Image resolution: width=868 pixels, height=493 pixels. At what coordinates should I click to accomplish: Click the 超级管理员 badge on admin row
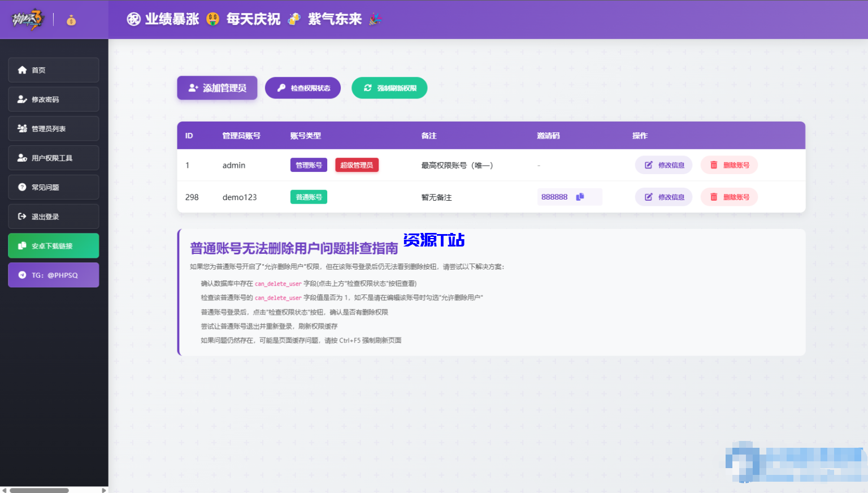tap(357, 165)
